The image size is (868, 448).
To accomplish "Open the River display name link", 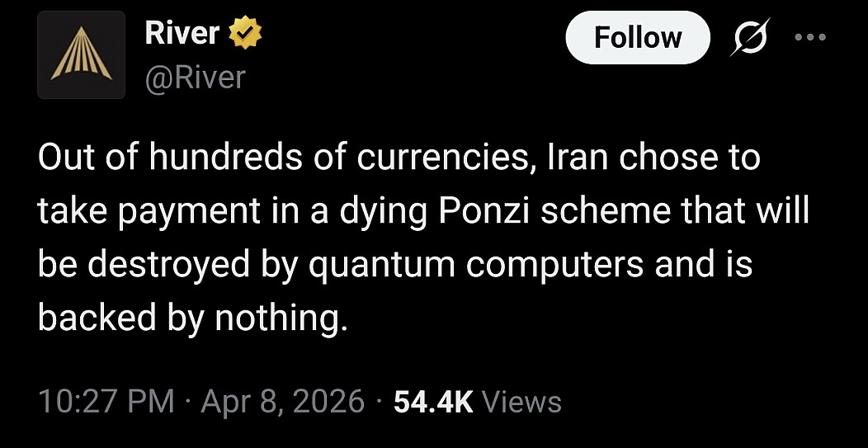I will click(182, 33).
